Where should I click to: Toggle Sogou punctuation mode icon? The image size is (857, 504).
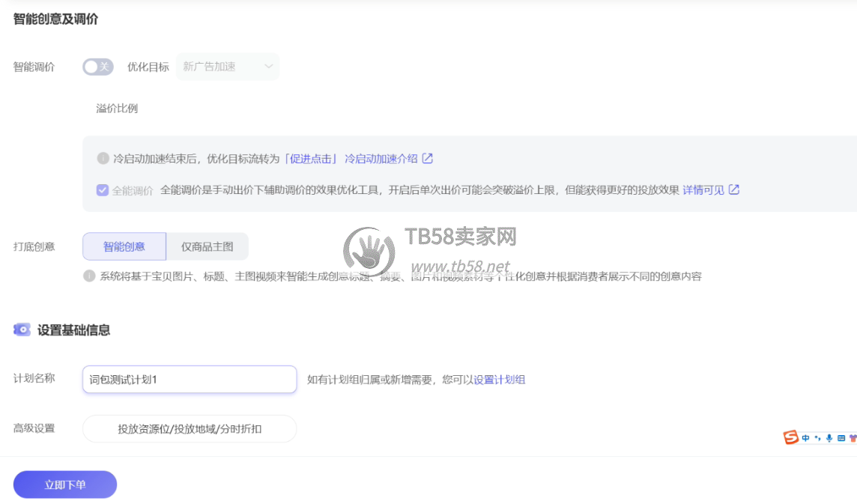(817, 438)
